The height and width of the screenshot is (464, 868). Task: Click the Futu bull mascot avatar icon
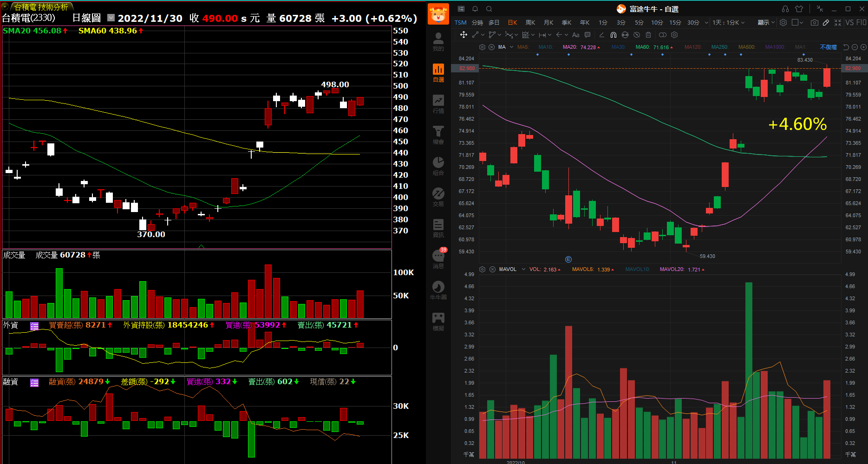click(x=438, y=14)
